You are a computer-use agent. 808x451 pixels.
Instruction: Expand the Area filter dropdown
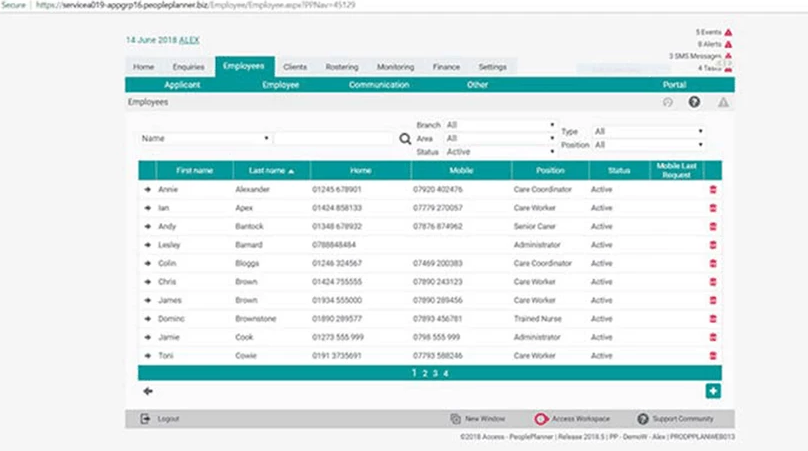tap(500, 138)
